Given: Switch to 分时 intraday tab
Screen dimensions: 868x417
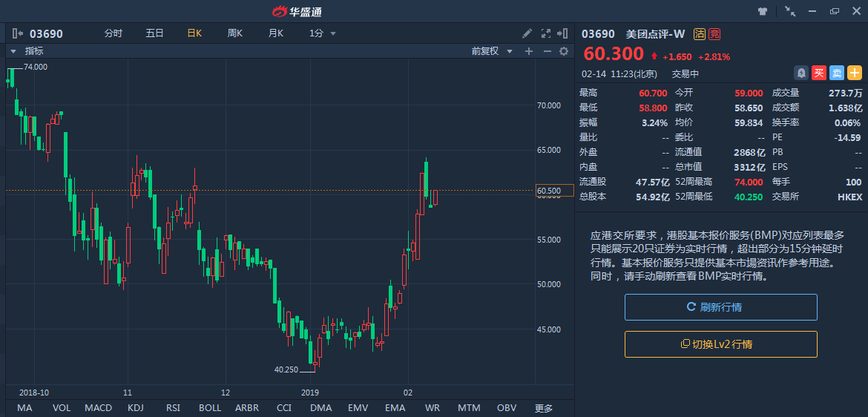Looking at the screenshot, I should pos(114,34).
